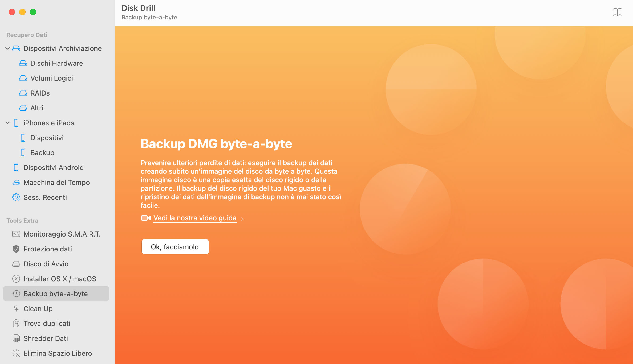
Task: Select Volumi Logici from sidebar
Action: pyautogui.click(x=51, y=78)
